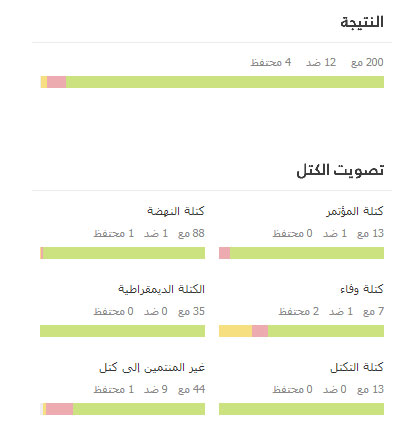
Task: Click the full green bar of الكتلة الديمقراطية
Action: [x=122, y=331]
